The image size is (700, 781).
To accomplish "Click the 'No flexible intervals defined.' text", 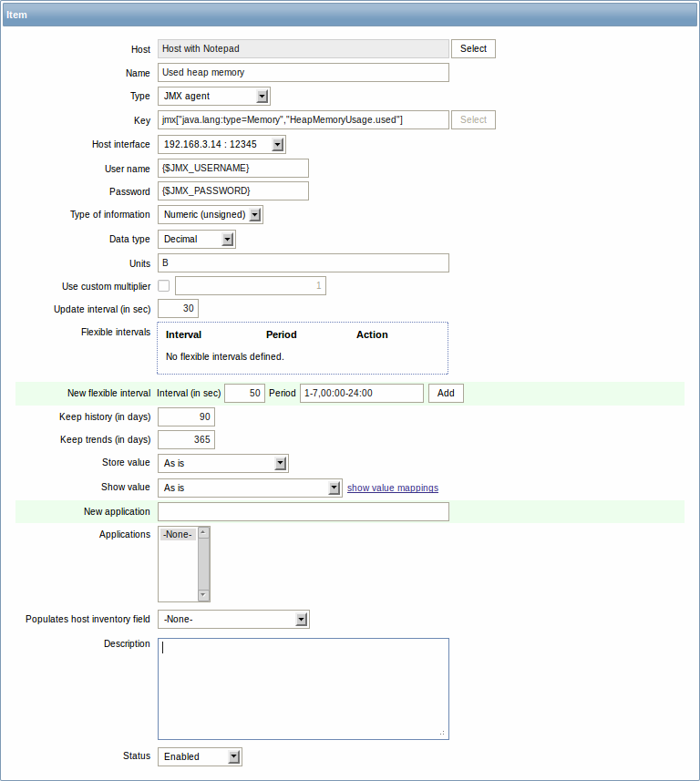I will pos(225,356).
